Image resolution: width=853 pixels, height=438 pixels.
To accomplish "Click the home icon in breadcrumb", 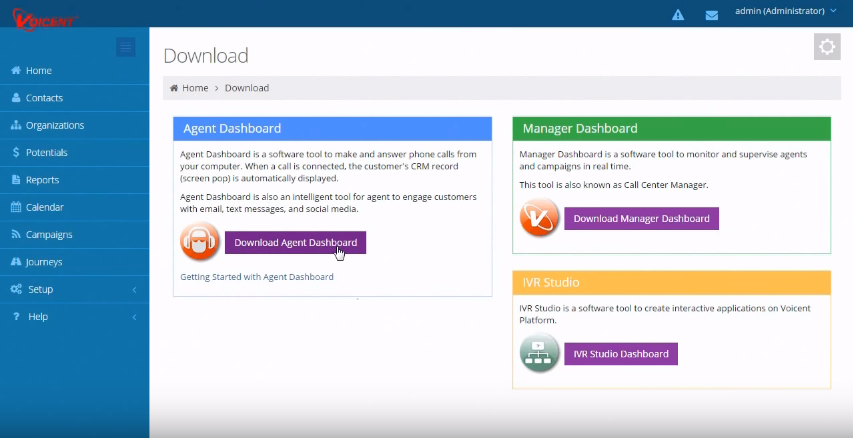I will tap(174, 88).
